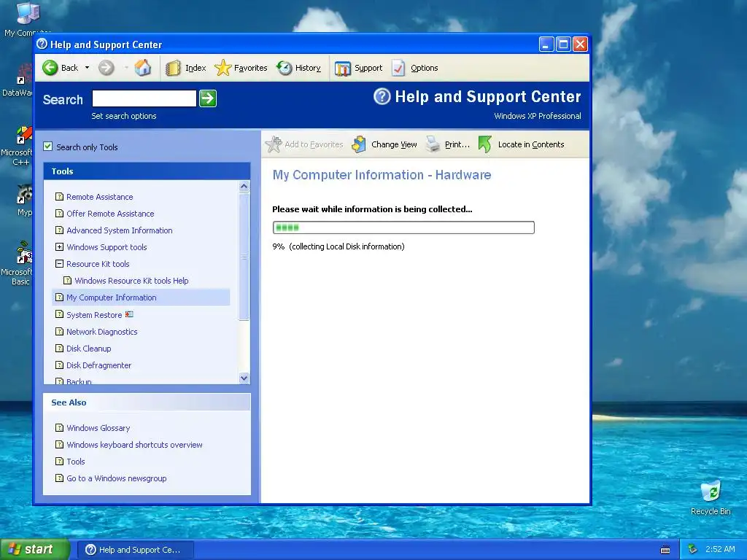Screen dimensions: 747x560
Task: Click the Print printer icon
Action: [433, 144]
